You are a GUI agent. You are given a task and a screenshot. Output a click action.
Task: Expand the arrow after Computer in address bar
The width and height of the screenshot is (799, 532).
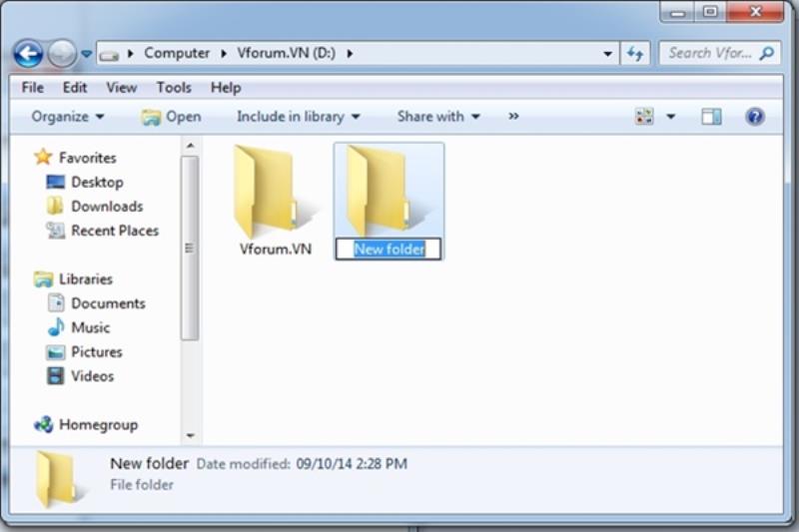coord(224,54)
